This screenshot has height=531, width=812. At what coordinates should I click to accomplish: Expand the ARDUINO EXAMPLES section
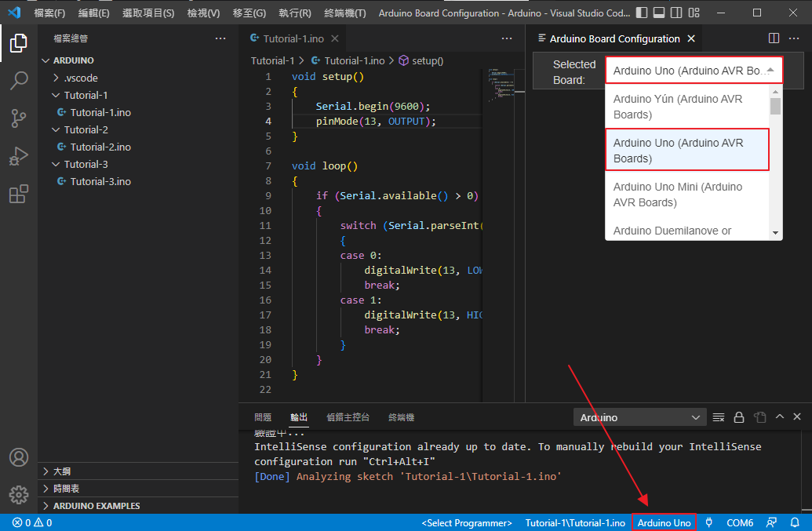(96, 506)
